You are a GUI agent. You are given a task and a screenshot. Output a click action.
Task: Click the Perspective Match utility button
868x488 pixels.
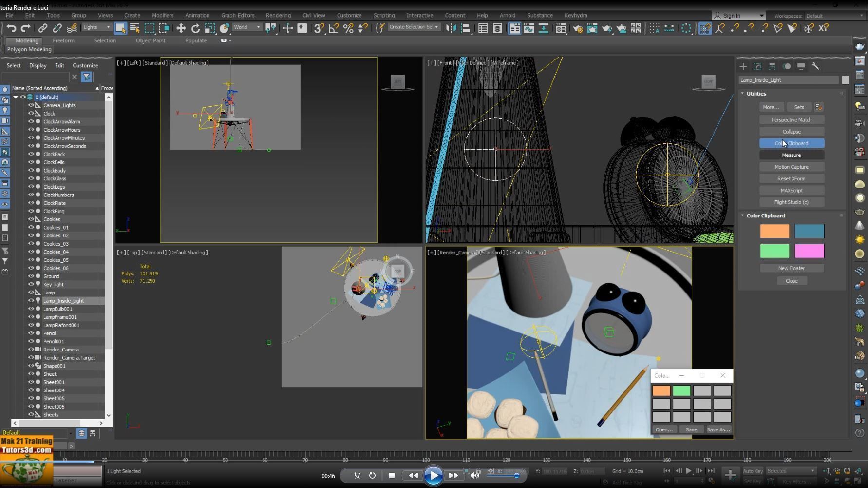792,120
